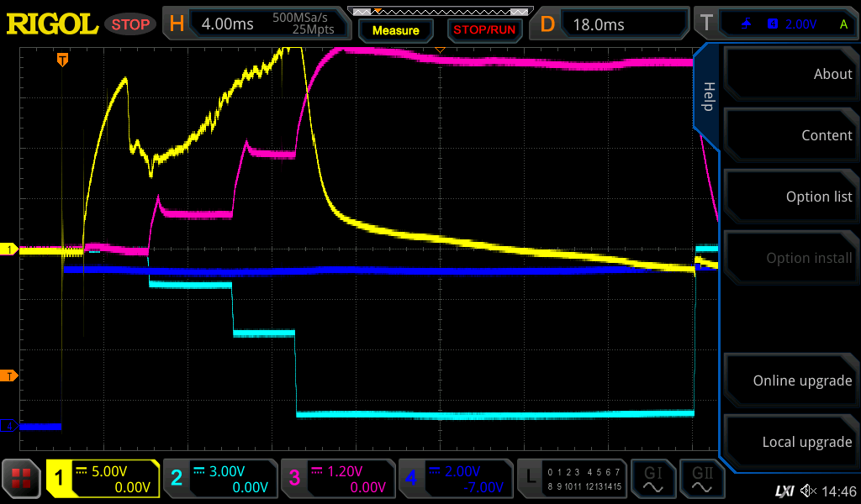The width and height of the screenshot is (861, 504).
Task: Select the About menu item
Action: pos(790,74)
